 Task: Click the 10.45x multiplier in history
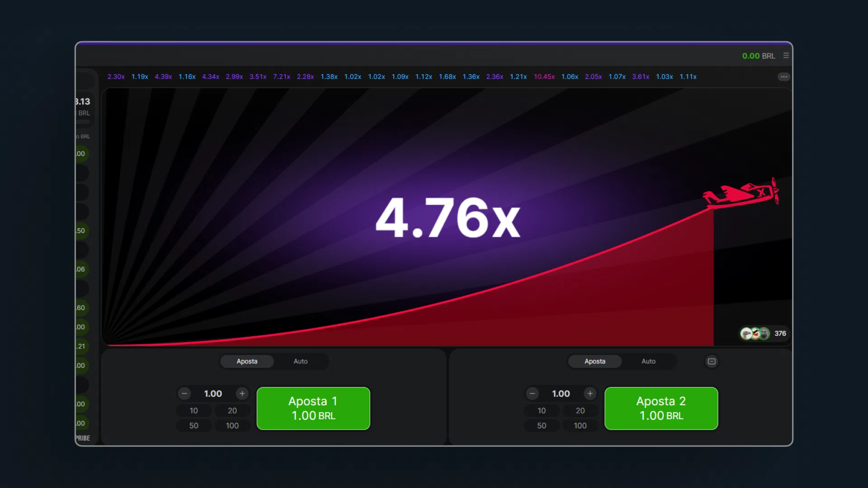(544, 77)
